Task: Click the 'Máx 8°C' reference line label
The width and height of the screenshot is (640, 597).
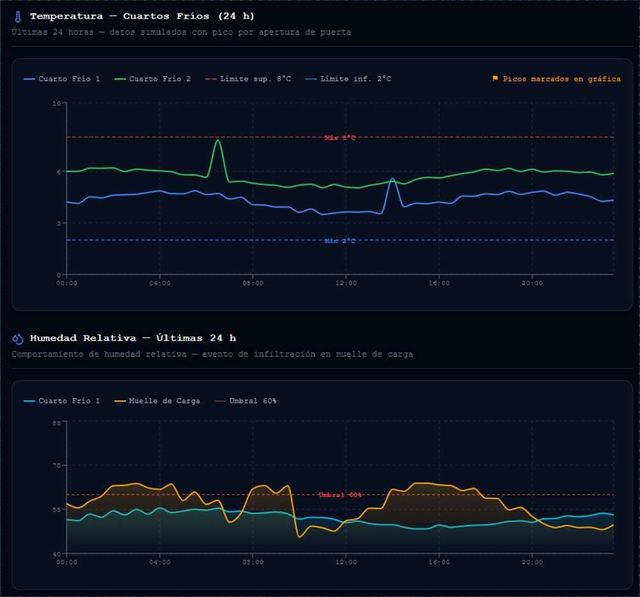Action: (340, 138)
